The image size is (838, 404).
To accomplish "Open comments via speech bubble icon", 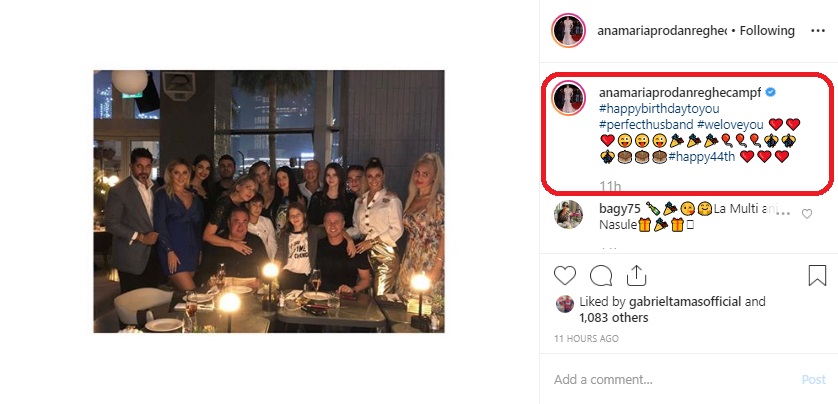I will pyautogui.click(x=601, y=275).
